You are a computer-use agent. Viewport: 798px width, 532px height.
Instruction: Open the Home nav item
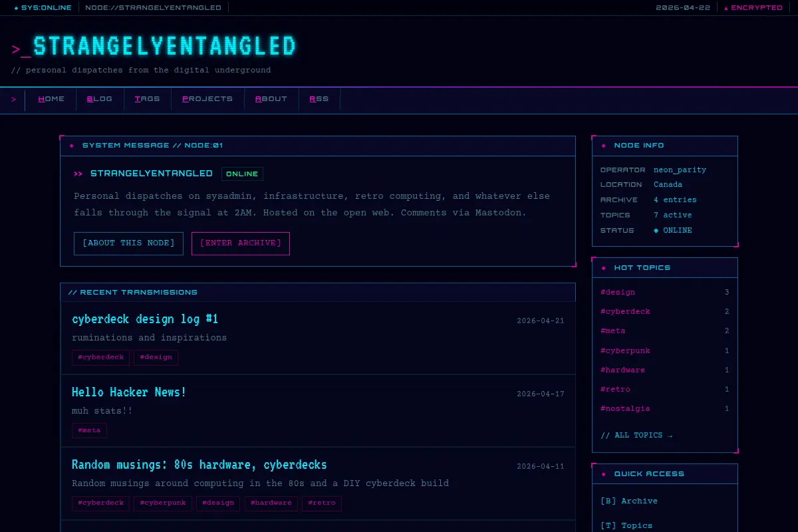[x=51, y=99]
